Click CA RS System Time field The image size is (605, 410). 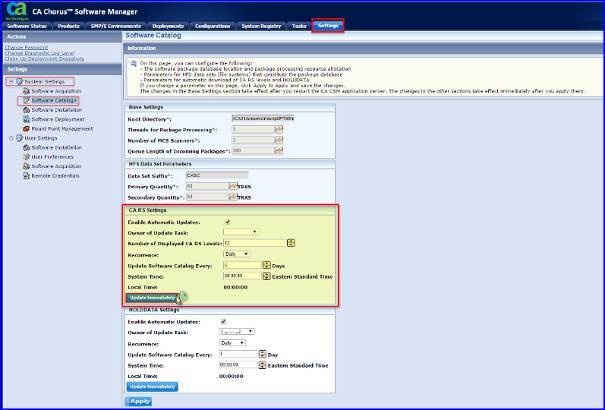point(242,276)
